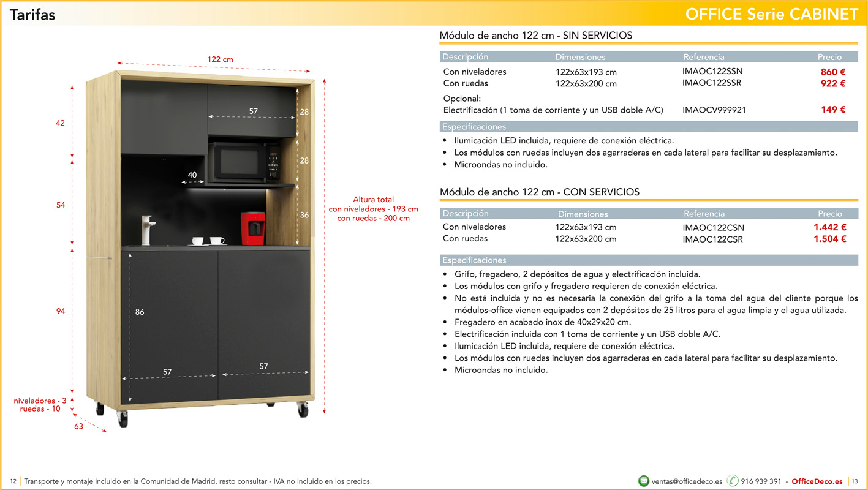
Task: Open the OfficeDeco.es website link
Action: click(x=817, y=481)
